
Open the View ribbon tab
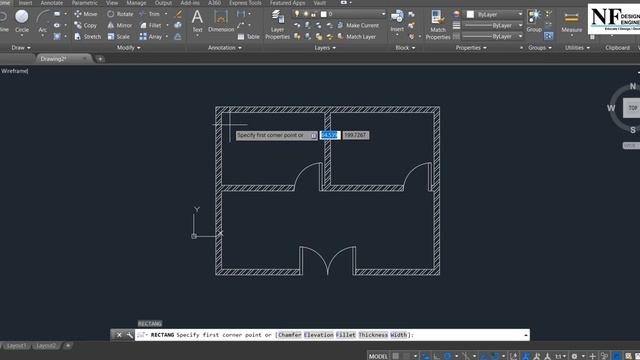pyautogui.click(x=112, y=3)
